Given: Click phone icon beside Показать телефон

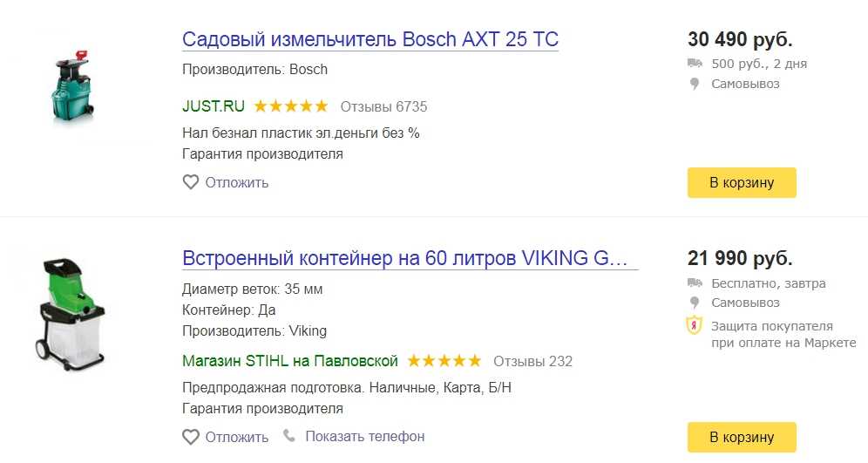Looking at the screenshot, I should [289, 435].
